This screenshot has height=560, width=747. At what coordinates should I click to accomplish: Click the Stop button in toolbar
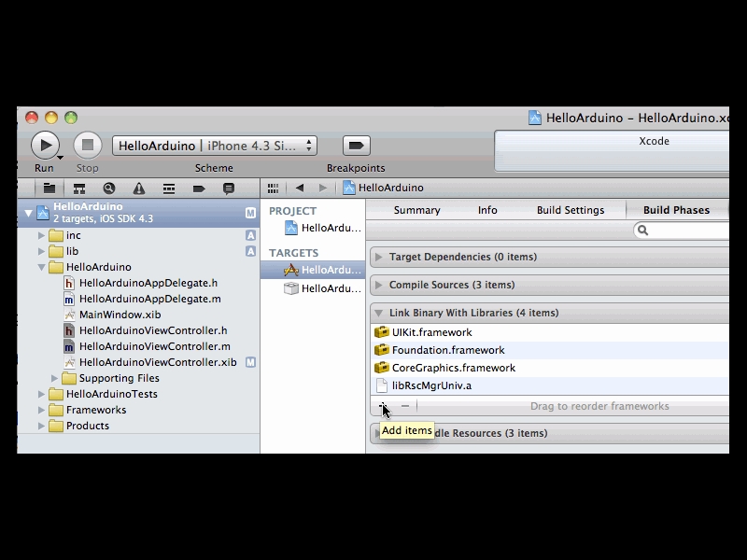[x=88, y=146]
